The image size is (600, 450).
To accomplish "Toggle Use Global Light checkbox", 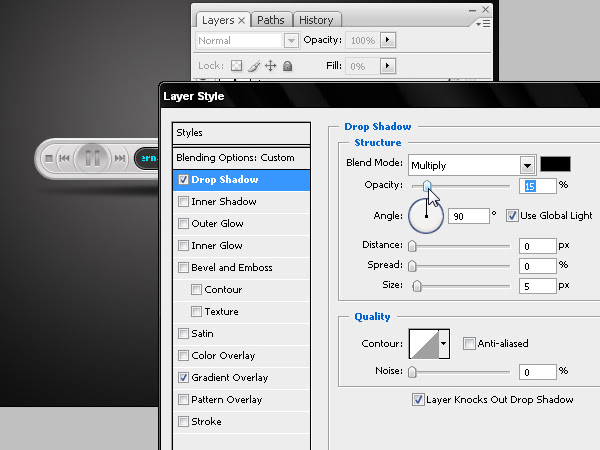I will 512,215.
